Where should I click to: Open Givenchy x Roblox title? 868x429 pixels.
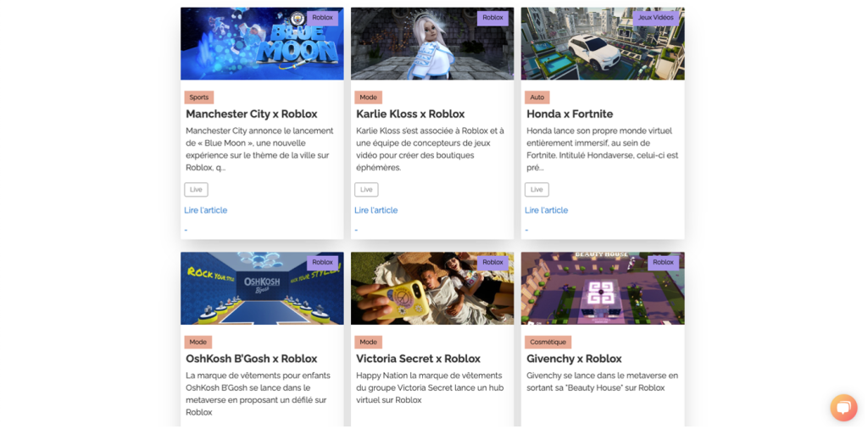click(574, 359)
